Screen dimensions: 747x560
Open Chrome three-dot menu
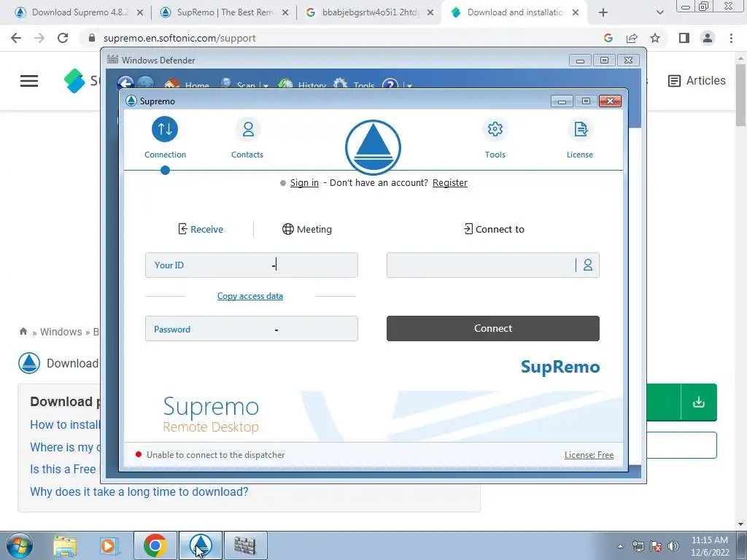tap(731, 38)
